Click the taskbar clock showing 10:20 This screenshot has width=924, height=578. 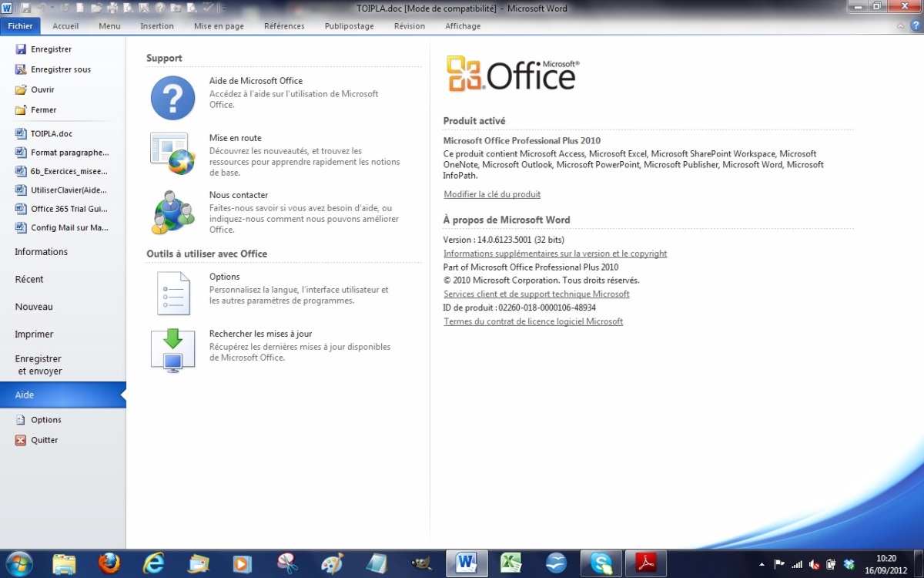click(886, 563)
